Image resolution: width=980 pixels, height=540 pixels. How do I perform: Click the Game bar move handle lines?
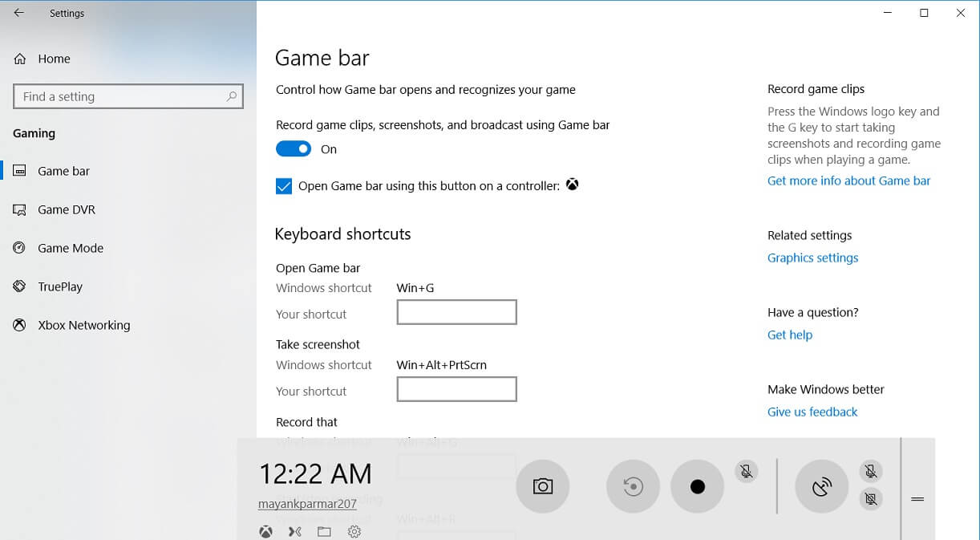click(x=917, y=499)
